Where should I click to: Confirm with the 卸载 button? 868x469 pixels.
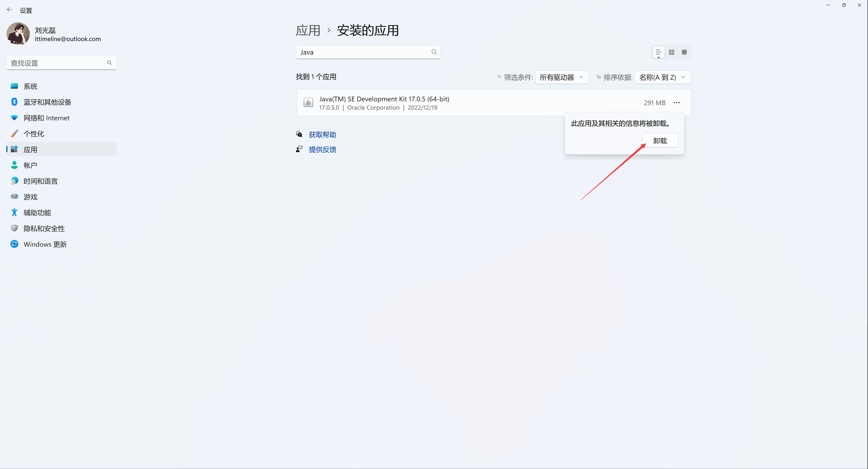pyautogui.click(x=660, y=141)
